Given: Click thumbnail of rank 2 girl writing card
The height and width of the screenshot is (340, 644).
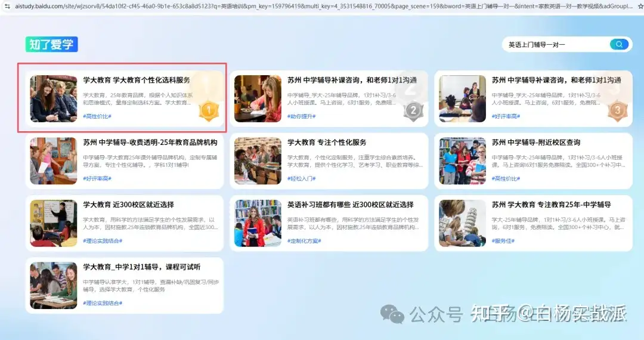Looking at the screenshot, I should coord(258,98).
